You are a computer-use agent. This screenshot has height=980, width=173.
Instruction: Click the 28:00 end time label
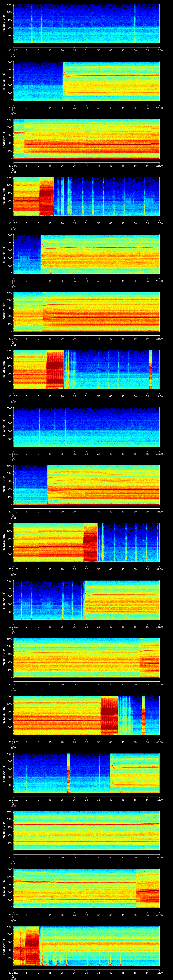click(159, 339)
